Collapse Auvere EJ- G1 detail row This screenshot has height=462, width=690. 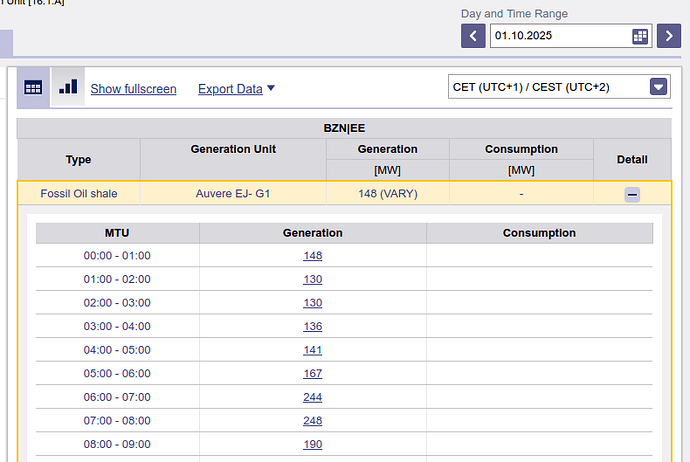pos(632,194)
